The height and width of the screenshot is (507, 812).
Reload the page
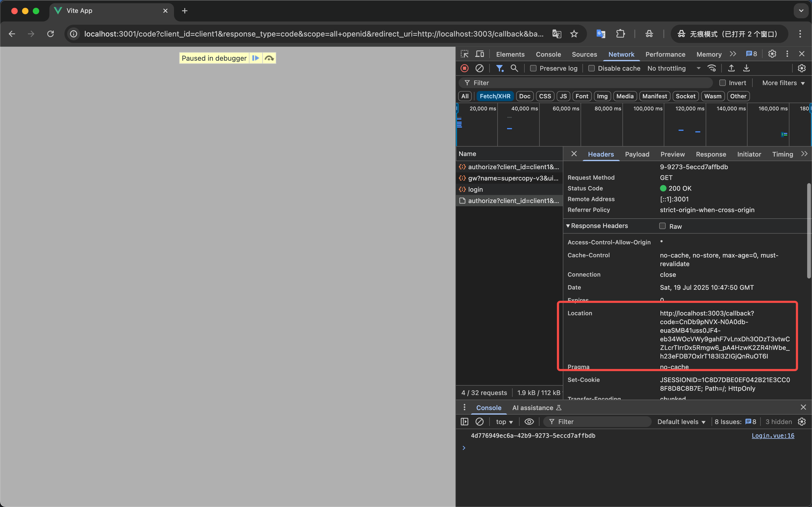(50, 34)
